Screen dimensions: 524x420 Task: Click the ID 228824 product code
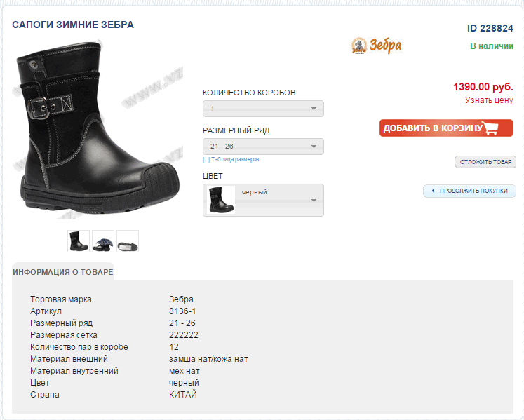tap(490, 29)
